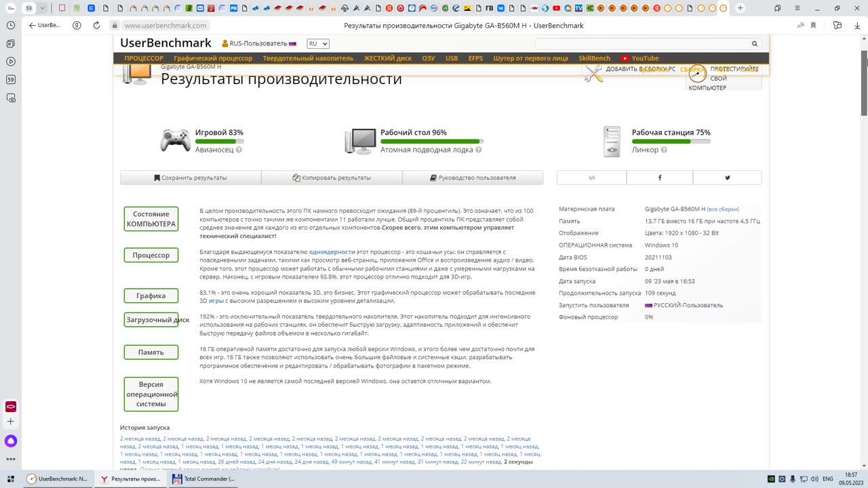Screen dimensions: 868x488
Task: Click the Загрузочный диск section button
Action: click(151, 320)
